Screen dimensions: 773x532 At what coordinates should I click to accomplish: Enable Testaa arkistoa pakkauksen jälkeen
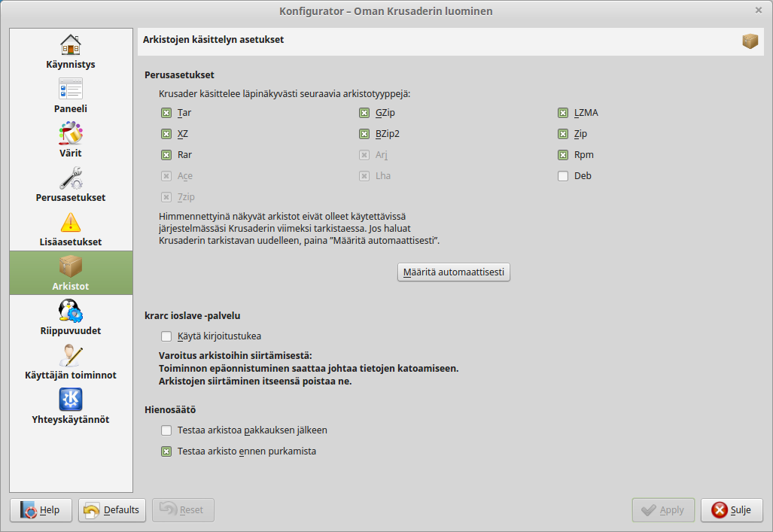pos(166,430)
